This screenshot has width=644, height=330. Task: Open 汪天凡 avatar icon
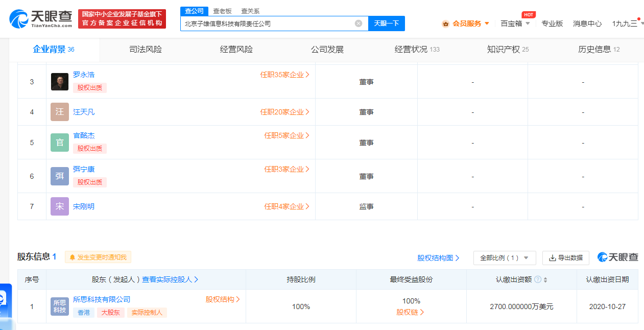point(60,112)
